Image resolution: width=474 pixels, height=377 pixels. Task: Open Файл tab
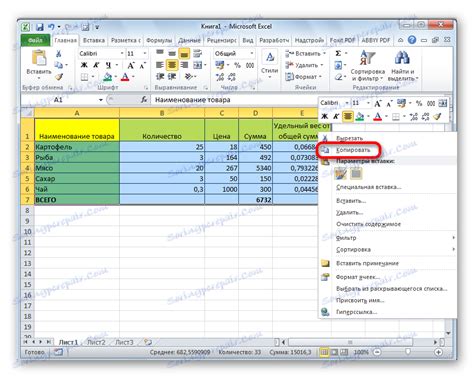click(x=35, y=40)
